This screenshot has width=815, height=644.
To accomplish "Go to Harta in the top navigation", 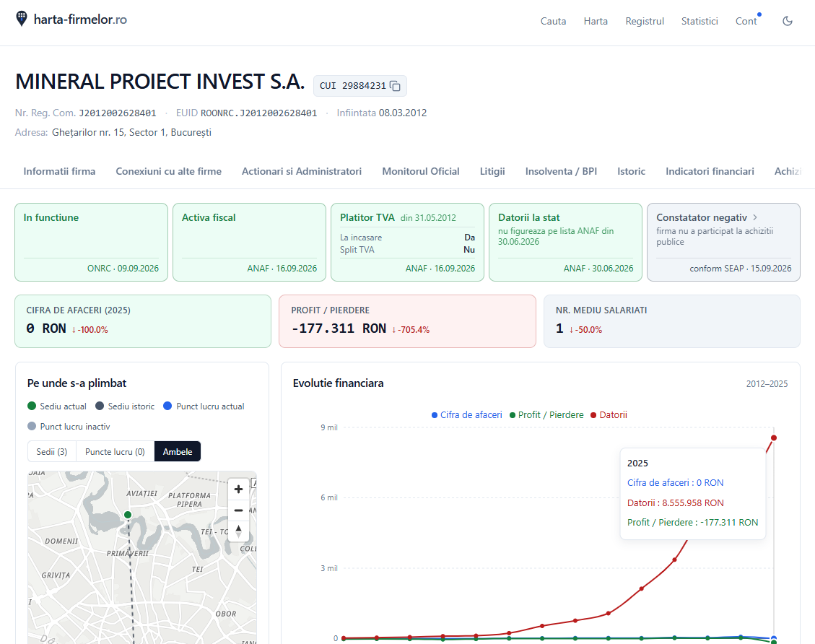I will (596, 22).
